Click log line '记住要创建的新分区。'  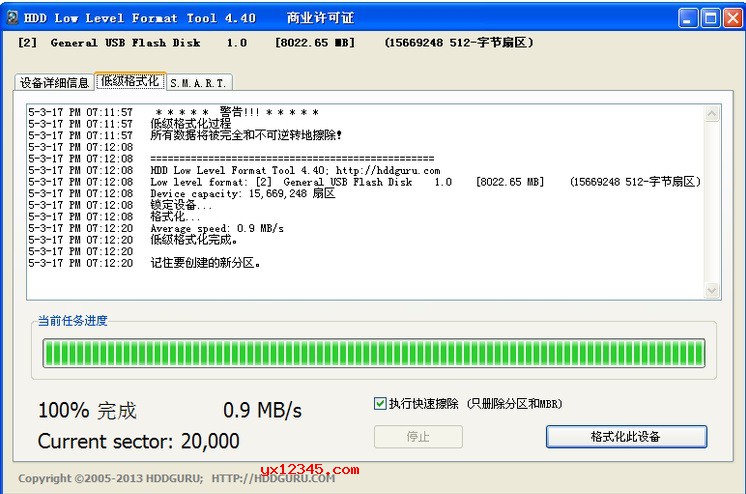point(205,263)
